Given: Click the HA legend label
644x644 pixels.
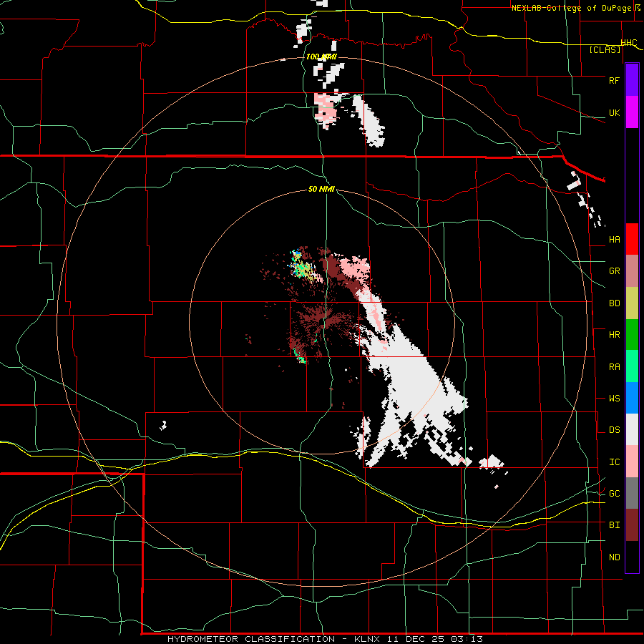Looking at the screenshot, I should coord(614,240).
